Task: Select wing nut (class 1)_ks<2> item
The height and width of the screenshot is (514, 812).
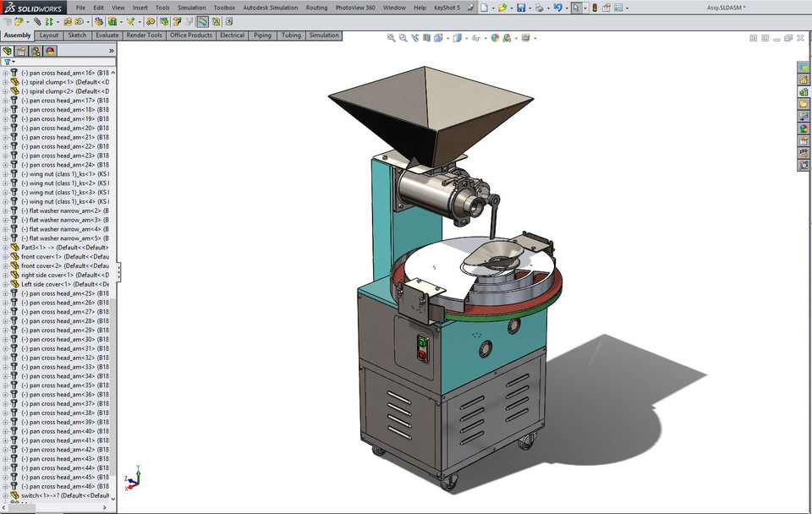Action: [59, 183]
